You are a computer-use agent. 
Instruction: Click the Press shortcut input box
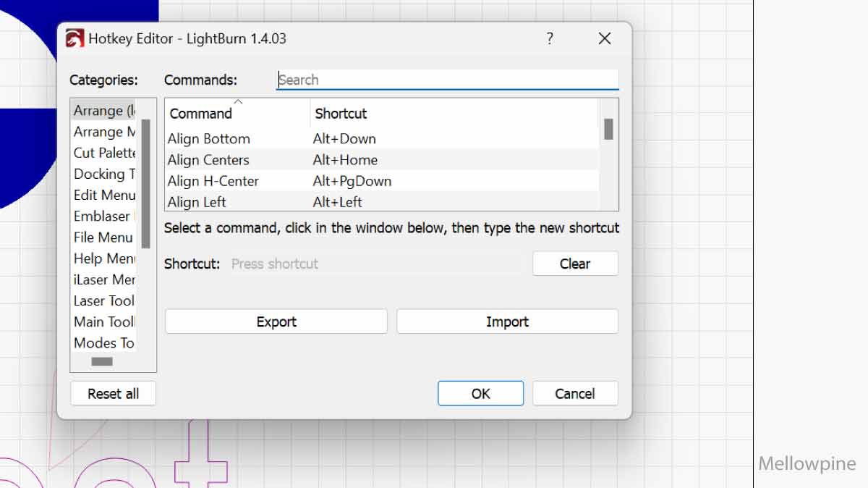375,264
